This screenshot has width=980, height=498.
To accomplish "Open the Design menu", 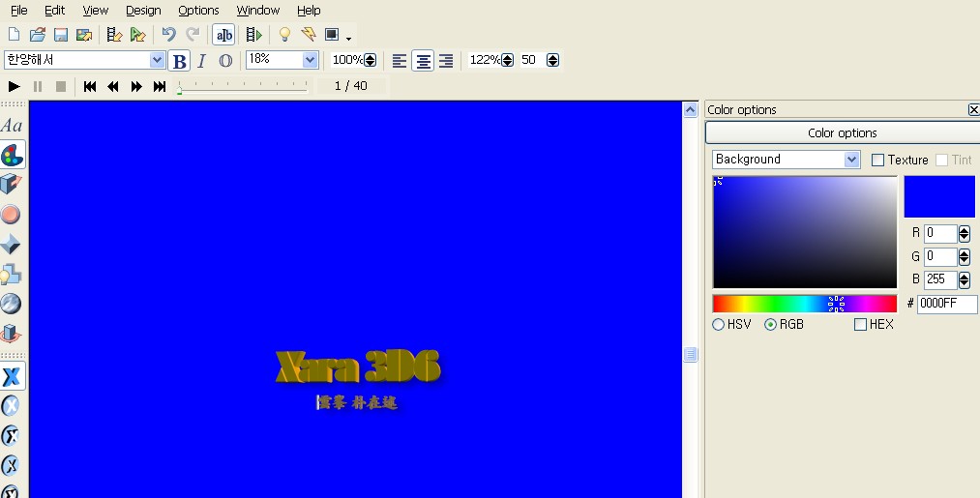I will (143, 11).
